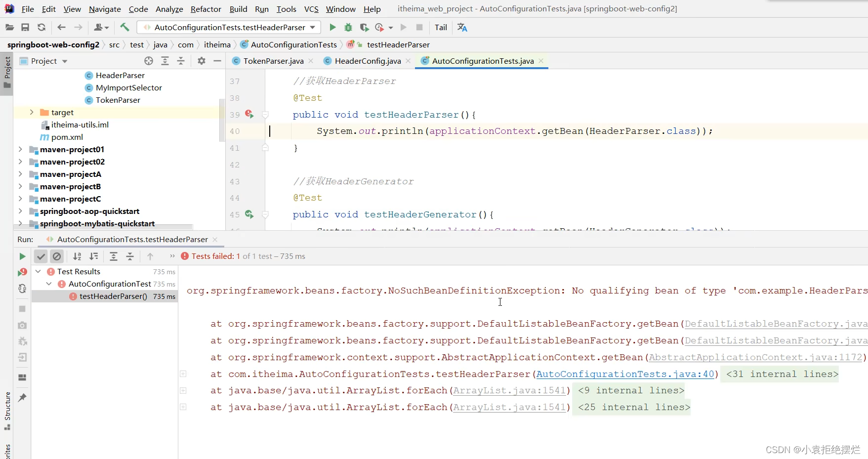Image resolution: width=868 pixels, height=459 pixels.
Task: Open the File menu
Action: (x=28, y=9)
